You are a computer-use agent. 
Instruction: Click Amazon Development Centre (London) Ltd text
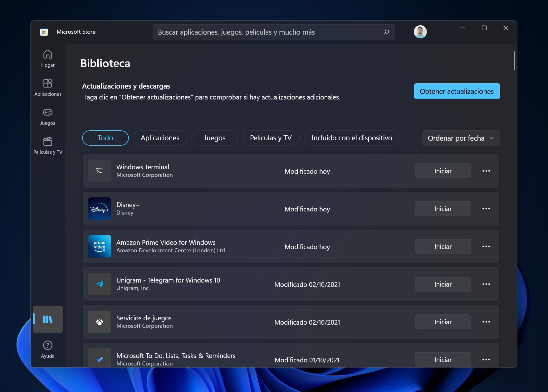click(x=171, y=250)
